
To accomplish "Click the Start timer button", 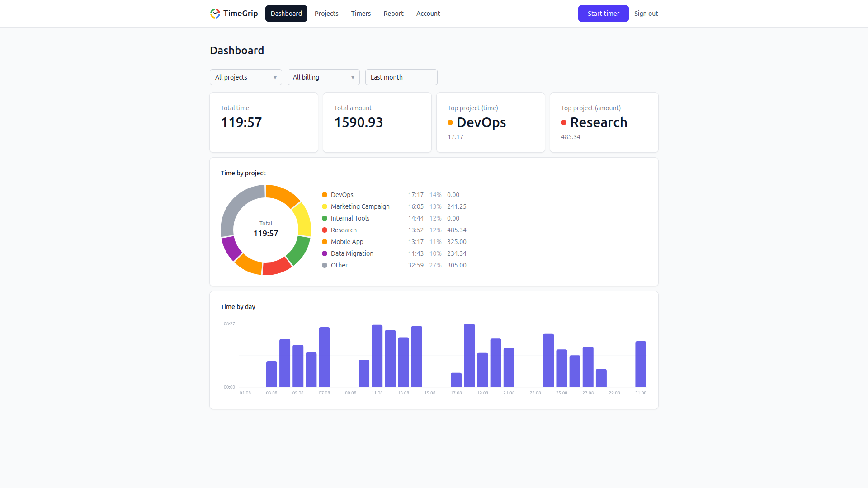I will [604, 14].
